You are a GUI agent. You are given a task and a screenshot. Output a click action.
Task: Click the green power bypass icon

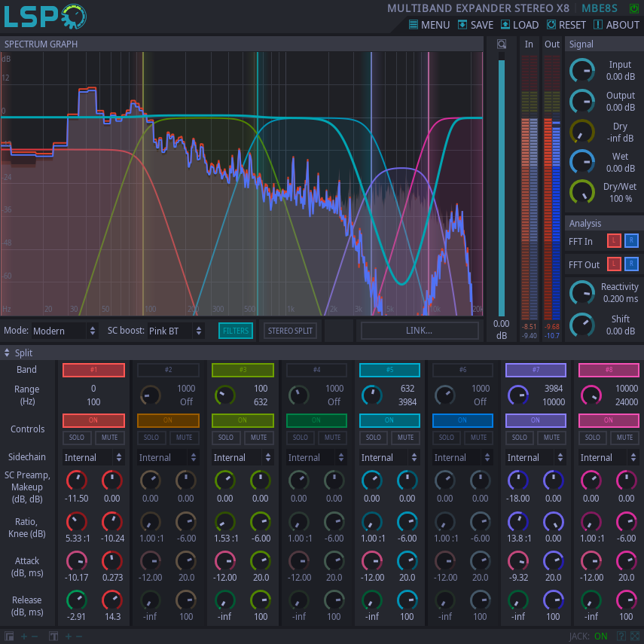click(633, 8)
